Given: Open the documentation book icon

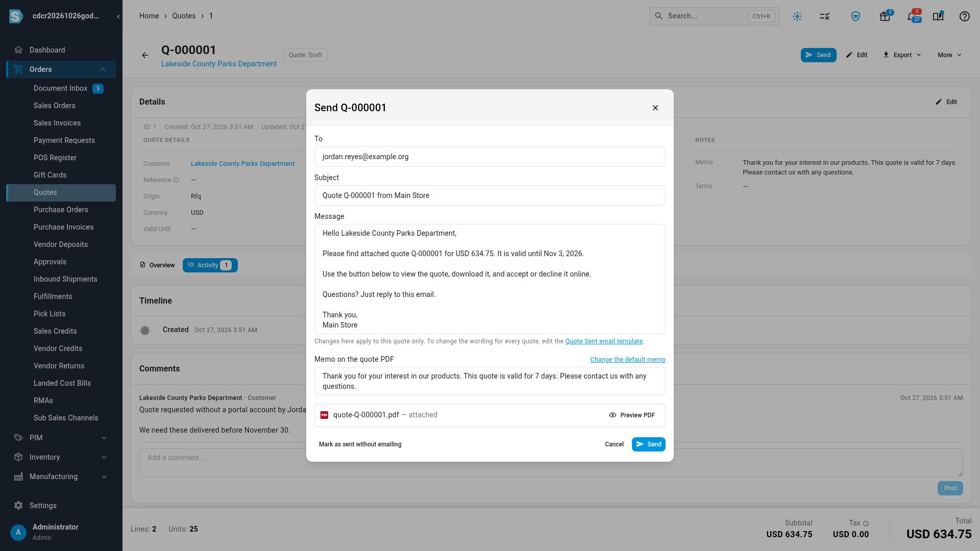Looking at the screenshot, I should [x=938, y=16].
